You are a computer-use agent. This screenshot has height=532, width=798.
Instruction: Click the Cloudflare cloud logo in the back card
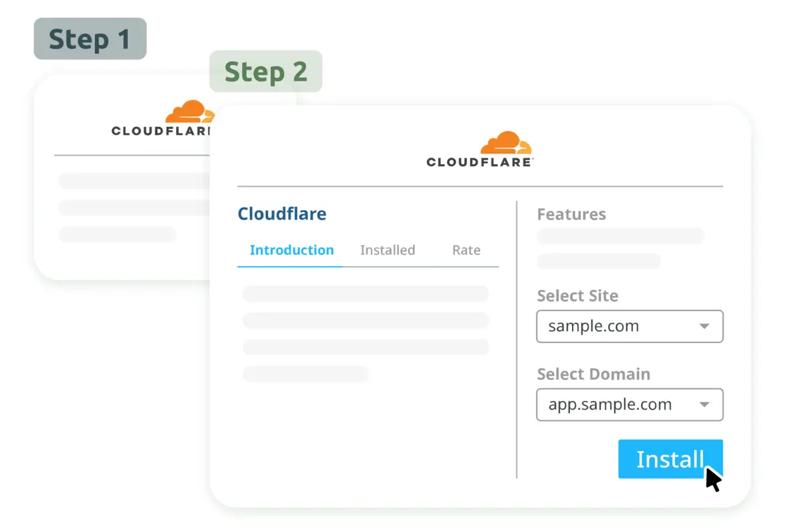[x=190, y=112]
